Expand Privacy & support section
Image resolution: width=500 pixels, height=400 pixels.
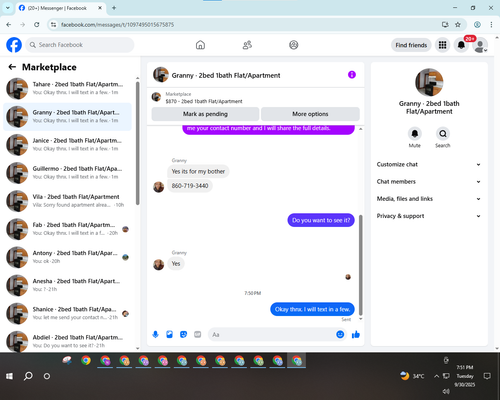[429, 216]
